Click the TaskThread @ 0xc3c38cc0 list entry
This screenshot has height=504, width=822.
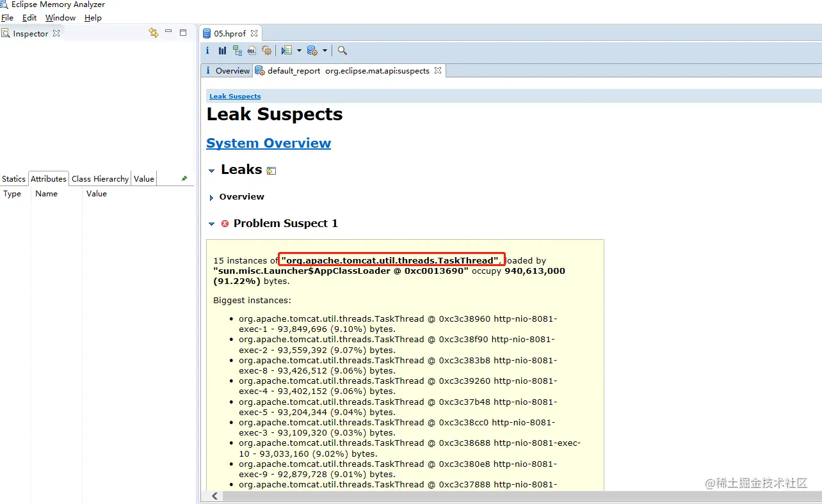click(397, 427)
